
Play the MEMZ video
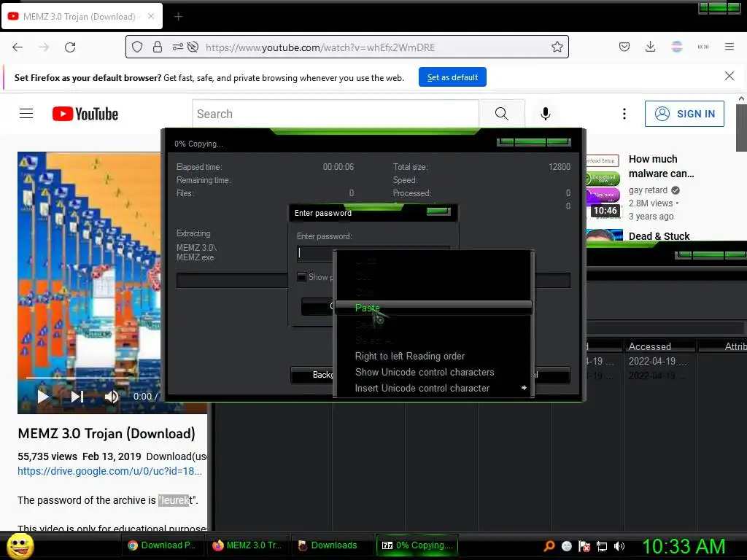click(43, 396)
